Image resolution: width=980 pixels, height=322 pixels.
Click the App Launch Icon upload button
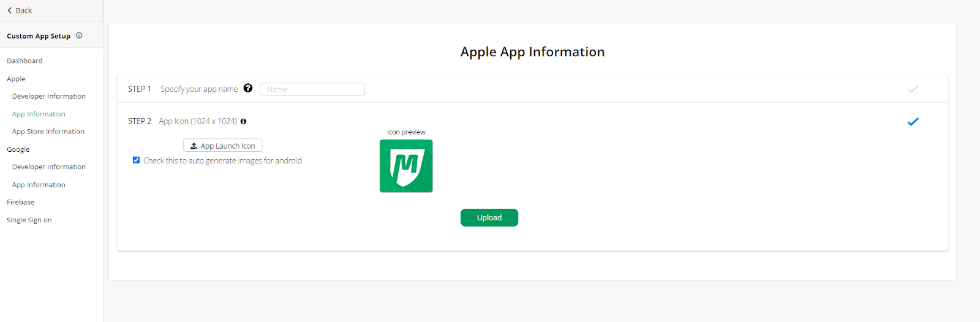pos(223,146)
